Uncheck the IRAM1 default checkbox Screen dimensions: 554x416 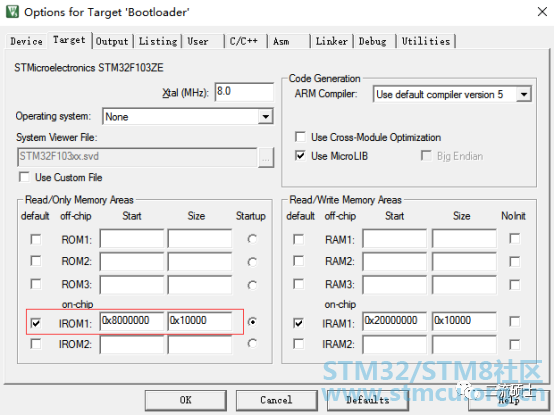pos(299,323)
